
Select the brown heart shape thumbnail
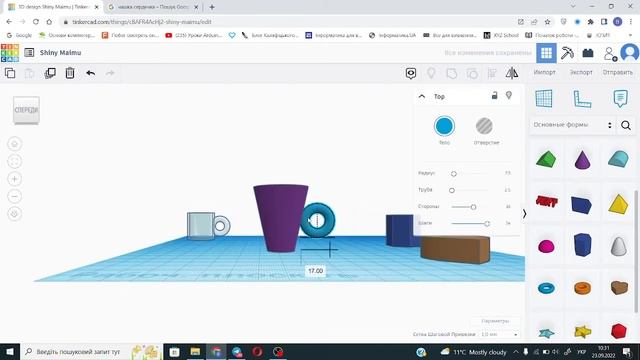pos(619,288)
